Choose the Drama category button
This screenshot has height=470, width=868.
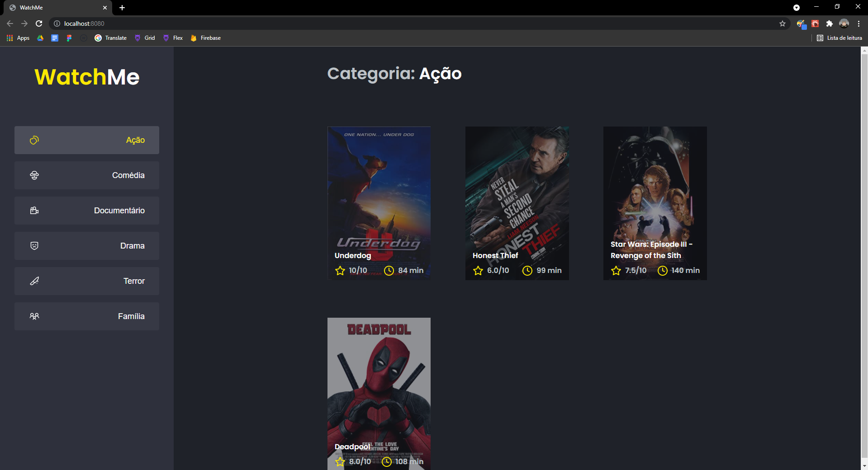click(x=87, y=246)
